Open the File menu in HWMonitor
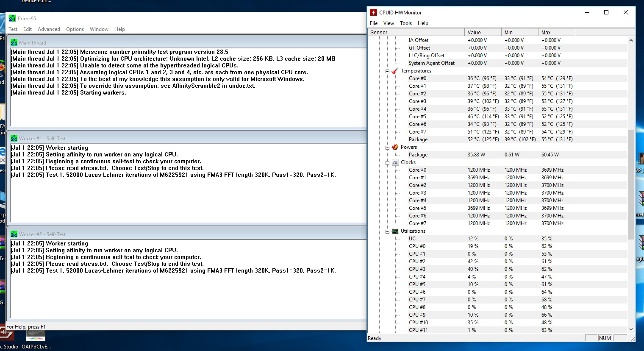 [374, 23]
